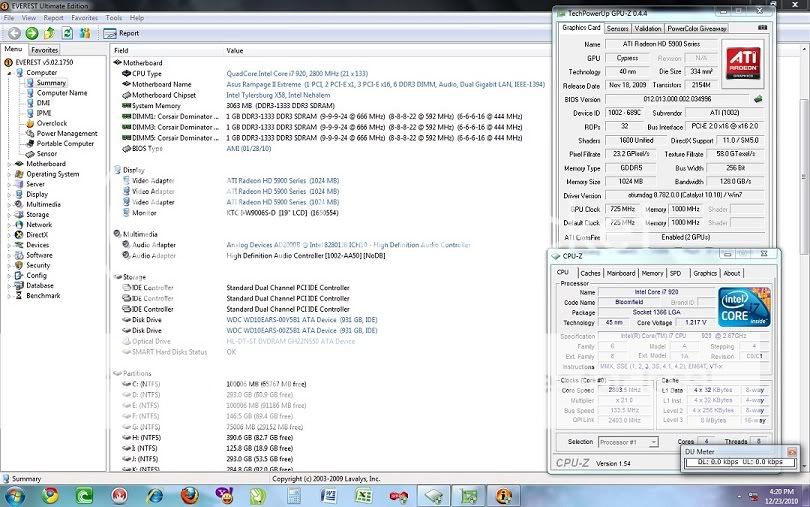The width and height of the screenshot is (810, 507).
Task: Open the Tools menu in EVEREST
Action: pyautogui.click(x=114, y=18)
